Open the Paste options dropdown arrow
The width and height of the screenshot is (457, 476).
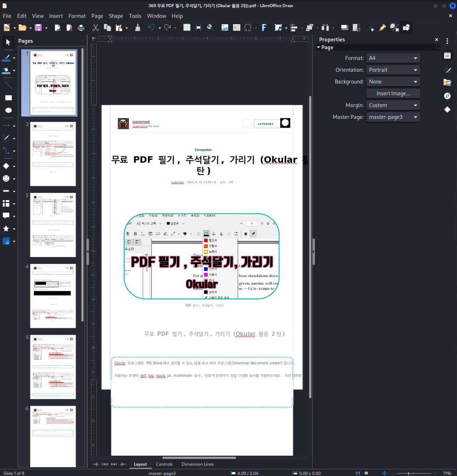click(126, 28)
